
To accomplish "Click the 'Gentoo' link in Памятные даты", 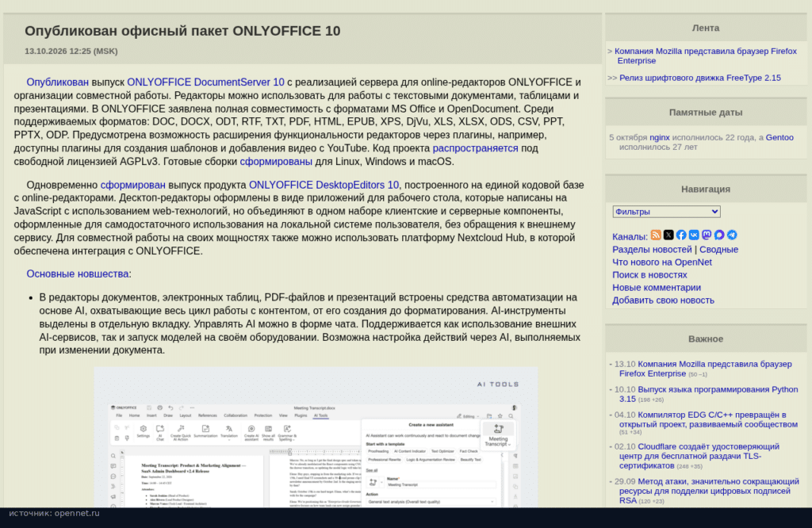I will 780,138.
